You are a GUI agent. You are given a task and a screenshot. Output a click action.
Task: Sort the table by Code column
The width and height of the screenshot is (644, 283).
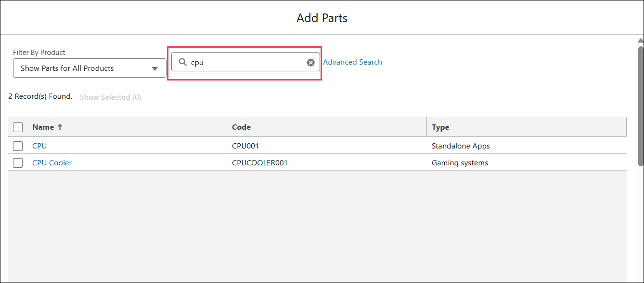[241, 127]
